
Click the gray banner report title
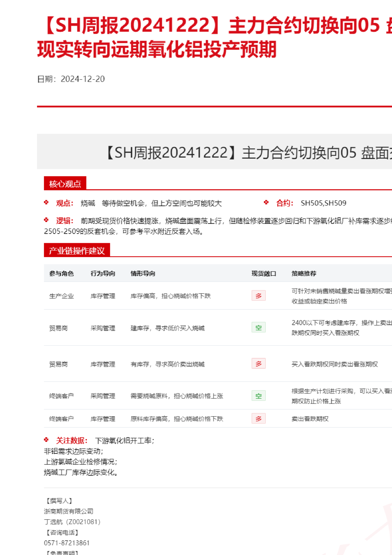click(247, 153)
